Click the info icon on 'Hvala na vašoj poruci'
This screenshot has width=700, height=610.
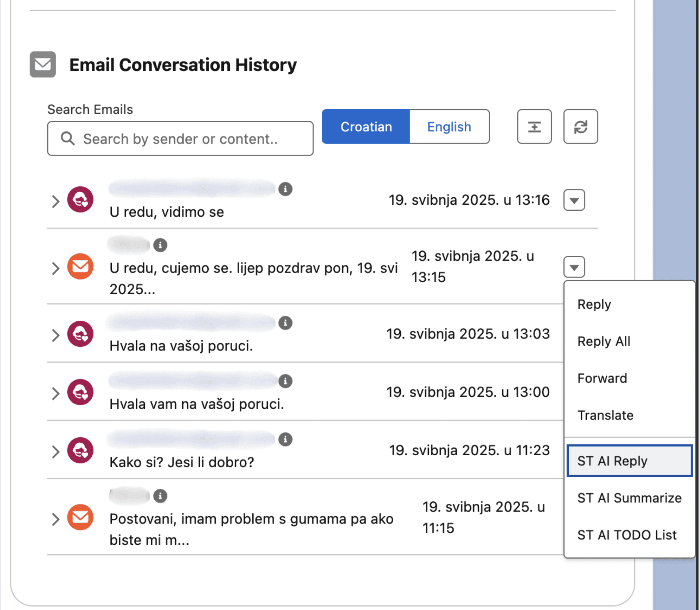pyautogui.click(x=285, y=323)
